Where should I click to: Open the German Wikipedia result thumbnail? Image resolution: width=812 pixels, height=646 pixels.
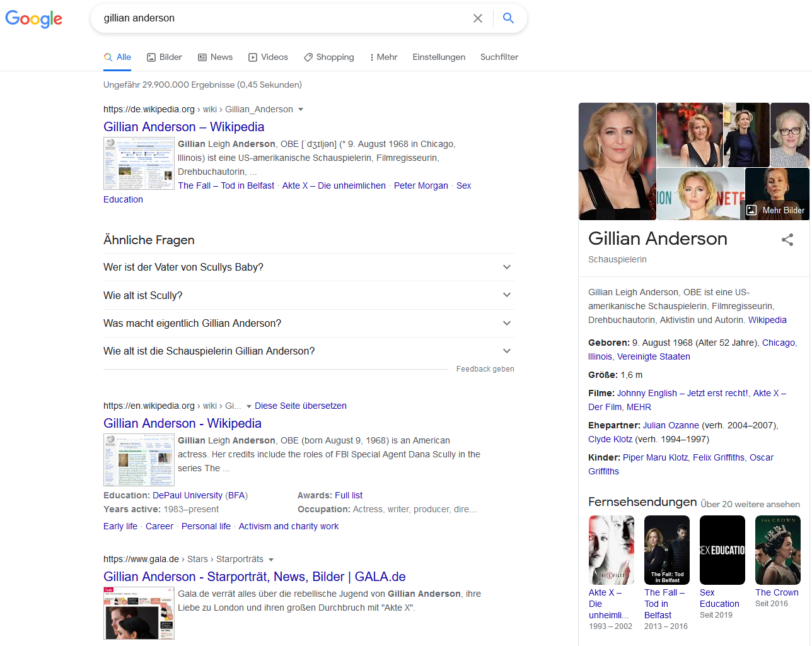(x=139, y=163)
